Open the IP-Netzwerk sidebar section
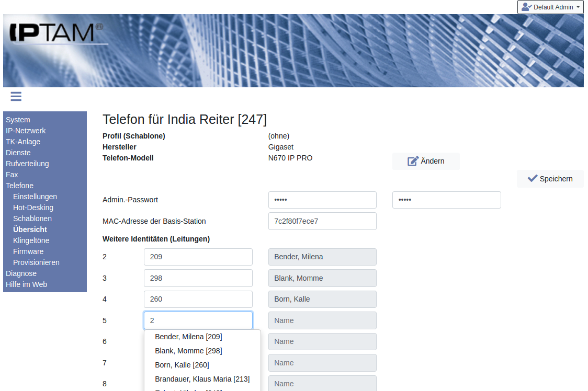This screenshot has width=588, height=391. (26, 131)
